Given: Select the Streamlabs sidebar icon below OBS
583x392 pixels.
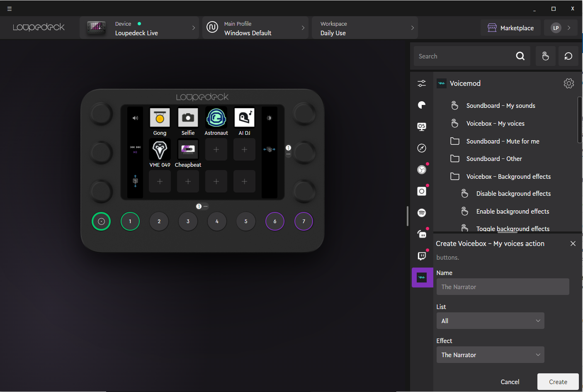Looking at the screenshot, I should pos(422,191).
